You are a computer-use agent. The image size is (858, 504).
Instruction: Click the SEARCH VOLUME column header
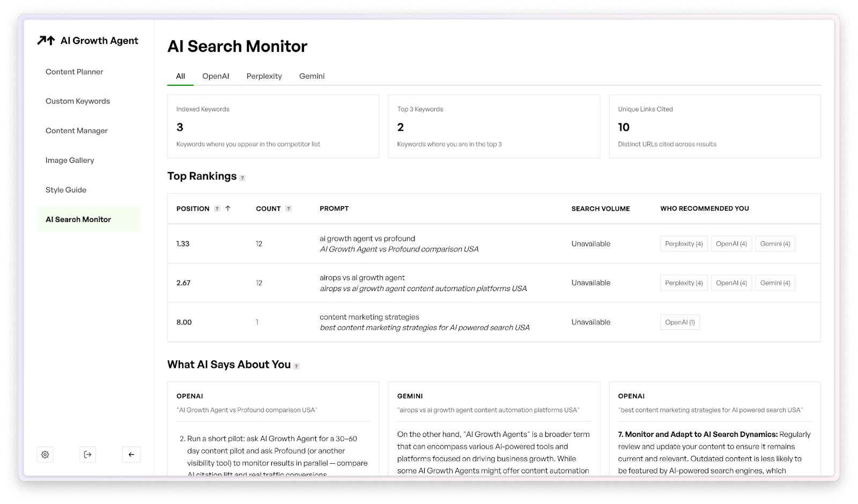601,209
